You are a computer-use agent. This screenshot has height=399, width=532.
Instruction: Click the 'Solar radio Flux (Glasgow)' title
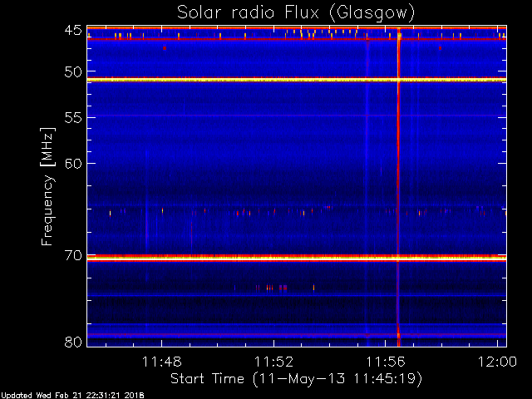[x=296, y=13]
